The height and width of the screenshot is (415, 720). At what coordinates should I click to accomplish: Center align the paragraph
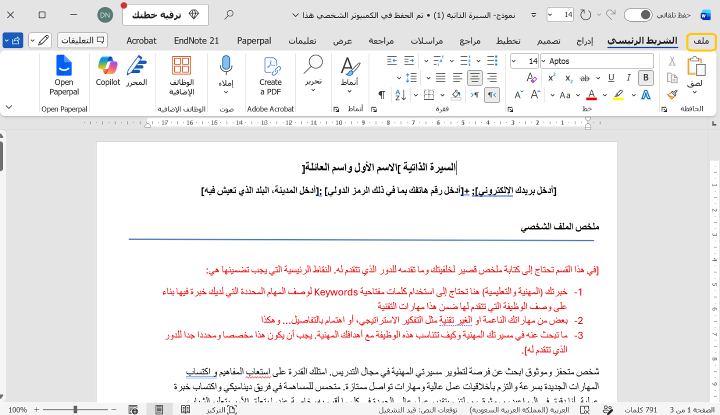point(475,78)
